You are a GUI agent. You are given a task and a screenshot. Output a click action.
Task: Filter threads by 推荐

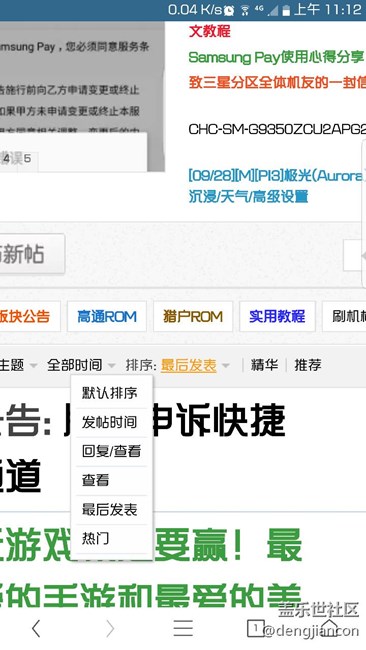(x=308, y=365)
